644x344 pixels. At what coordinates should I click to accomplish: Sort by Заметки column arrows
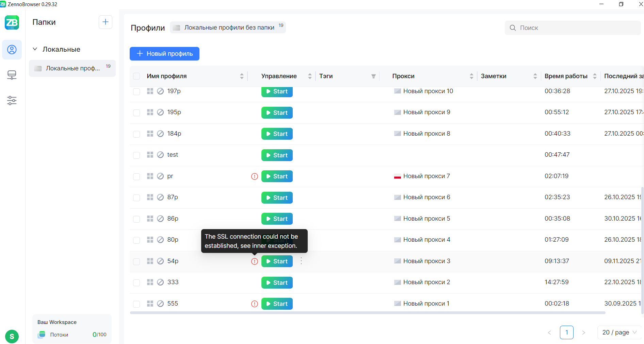535,76
